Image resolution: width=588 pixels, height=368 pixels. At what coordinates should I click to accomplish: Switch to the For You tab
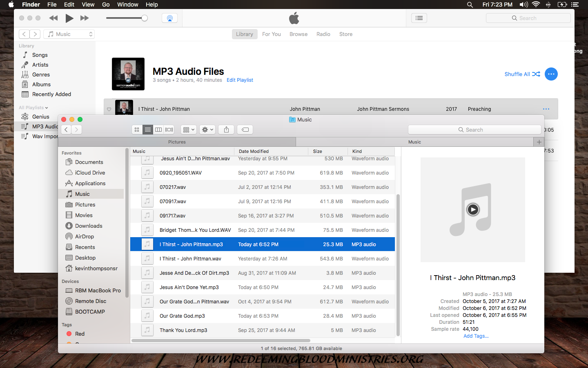click(x=272, y=34)
